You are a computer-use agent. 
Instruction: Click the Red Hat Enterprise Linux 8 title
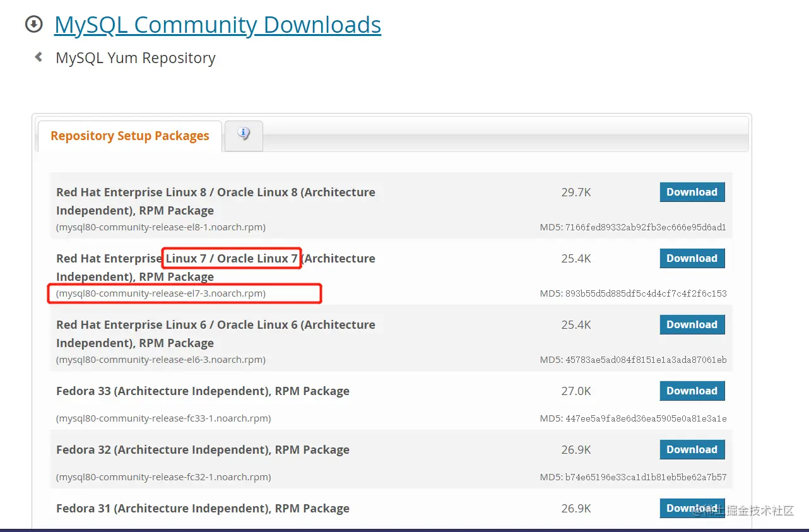click(216, 201)
